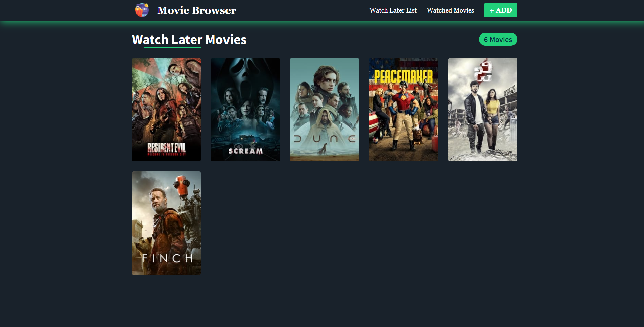The image size is (644, 327).
Task: Open the Dune movie poster
Action: point(325,110)
